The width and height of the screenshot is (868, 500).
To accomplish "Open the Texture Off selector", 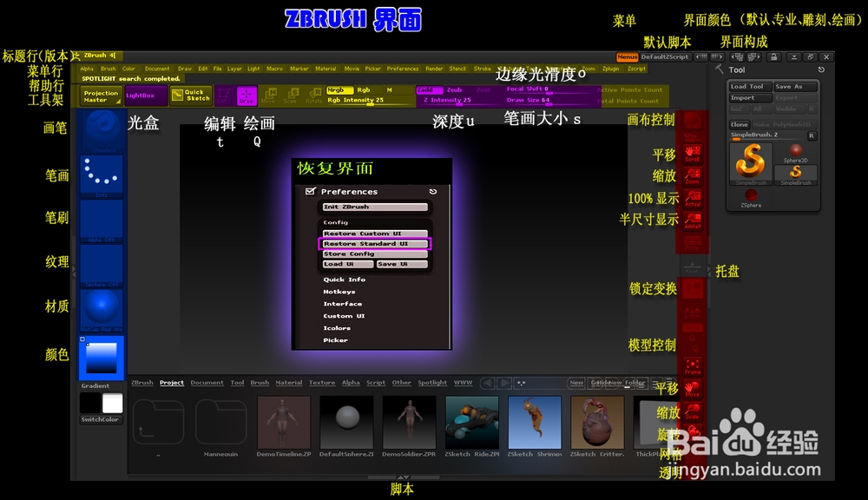I will pos(102,266).
